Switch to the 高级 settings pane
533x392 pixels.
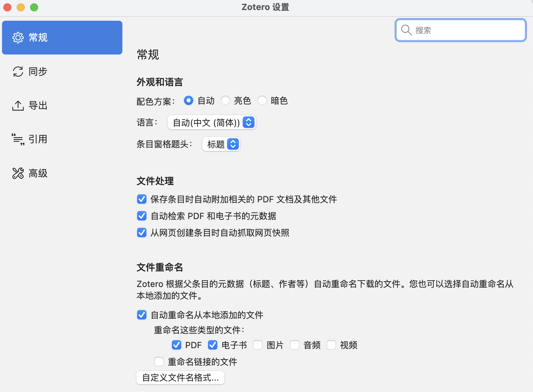click(x=38, y=173)
